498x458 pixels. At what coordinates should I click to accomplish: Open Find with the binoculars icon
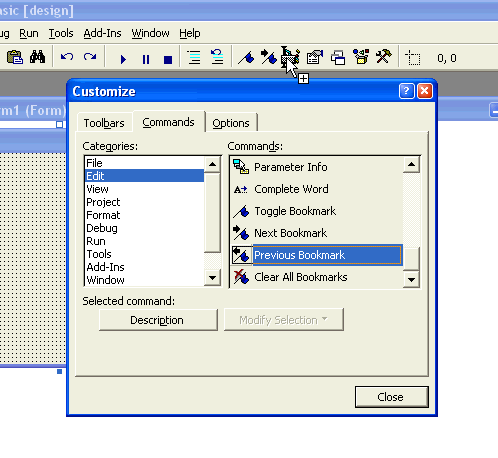point(37,57)
